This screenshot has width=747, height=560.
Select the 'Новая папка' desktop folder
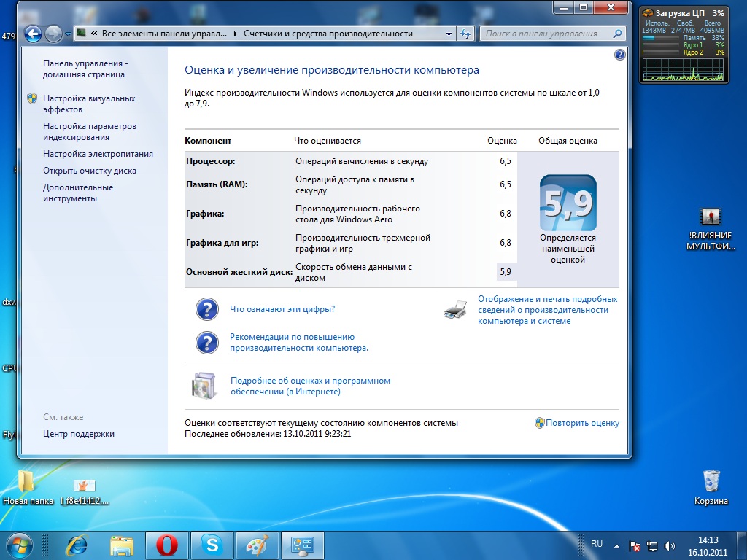tap(27, 488)
